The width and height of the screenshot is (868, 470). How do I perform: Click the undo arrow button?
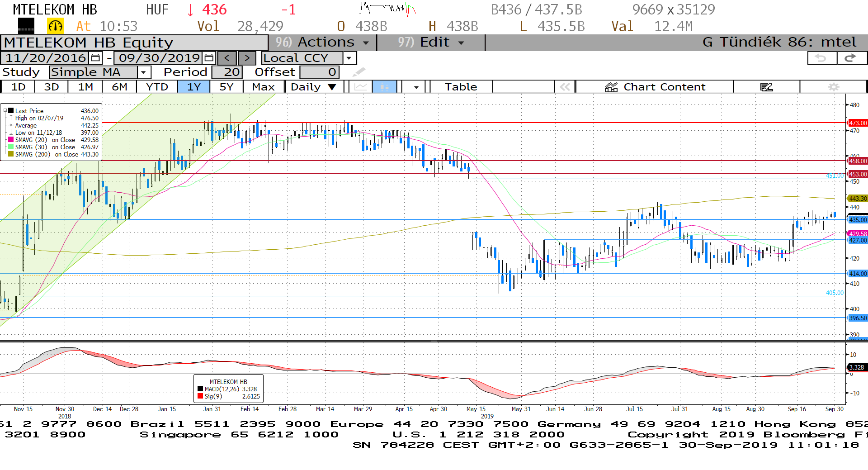(x=821, y=58)
